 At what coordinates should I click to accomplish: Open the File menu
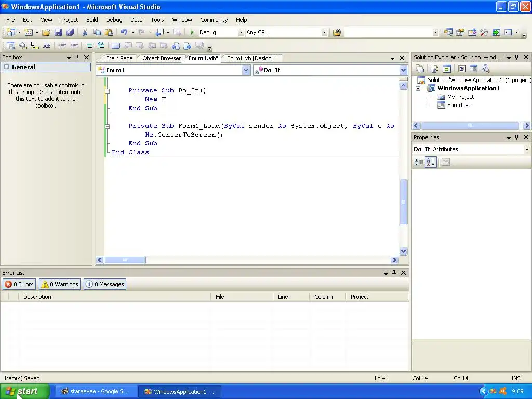click(10, 20)
